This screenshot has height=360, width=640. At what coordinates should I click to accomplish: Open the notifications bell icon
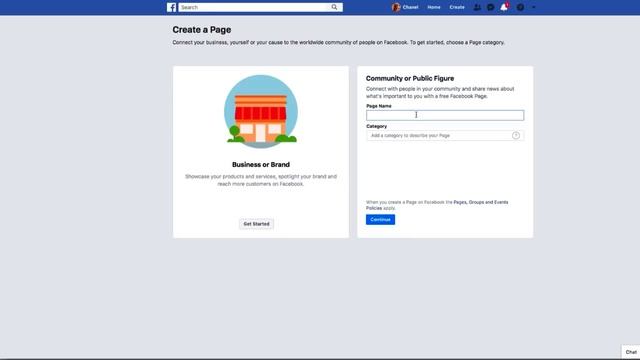tap(504, 7)
